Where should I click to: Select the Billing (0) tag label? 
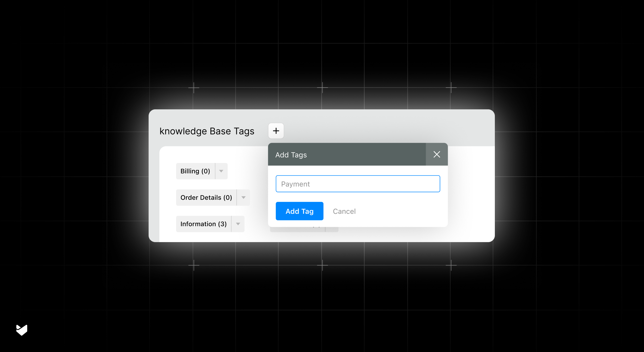pyautogui.click(x=195, y=171)
